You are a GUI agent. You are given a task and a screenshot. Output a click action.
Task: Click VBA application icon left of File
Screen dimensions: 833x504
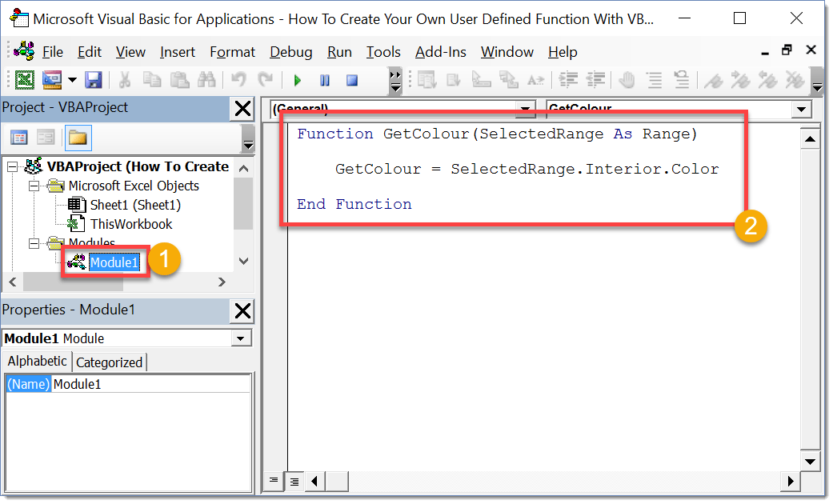click(x=24, y=51)
